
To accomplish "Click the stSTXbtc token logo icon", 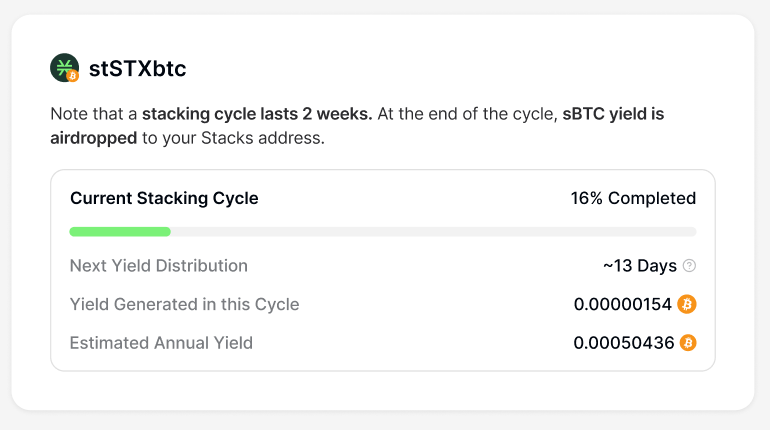I will click(64, 68).
